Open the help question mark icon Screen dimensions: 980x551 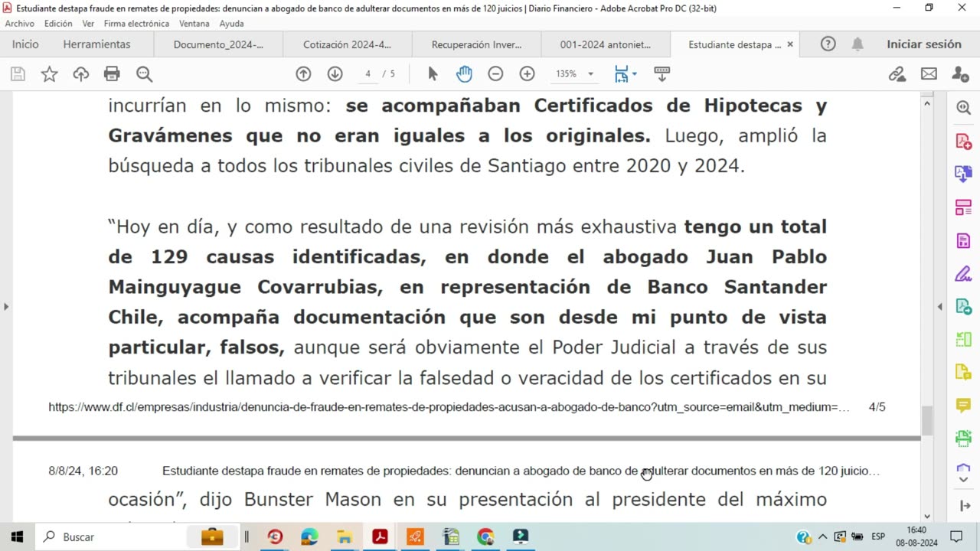coord(828,44)
